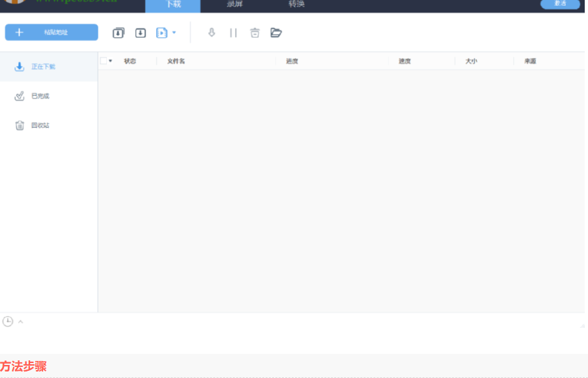
Task: Open the download folder icon
Action: (x=276, y=33)
